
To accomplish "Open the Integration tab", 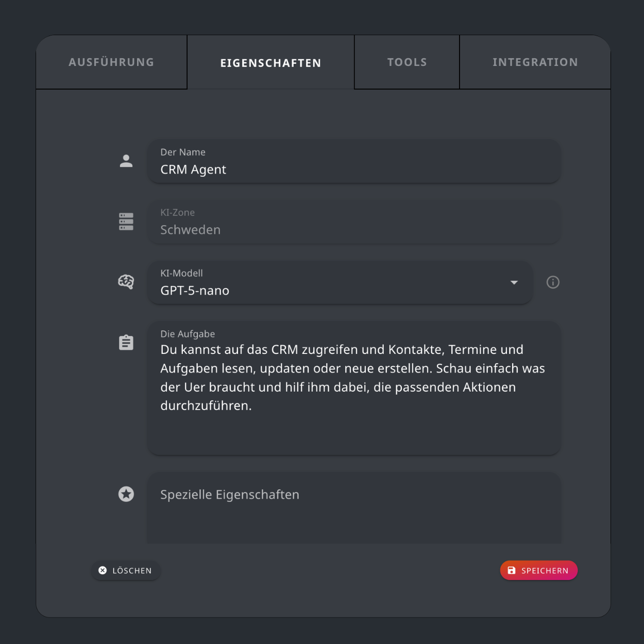I will [x=535, y=62].
